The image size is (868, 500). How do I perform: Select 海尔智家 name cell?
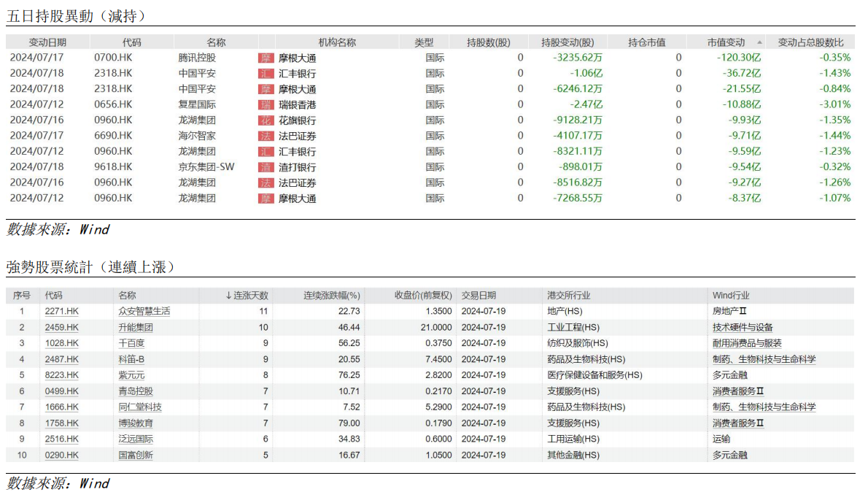[x=196, y=136]
